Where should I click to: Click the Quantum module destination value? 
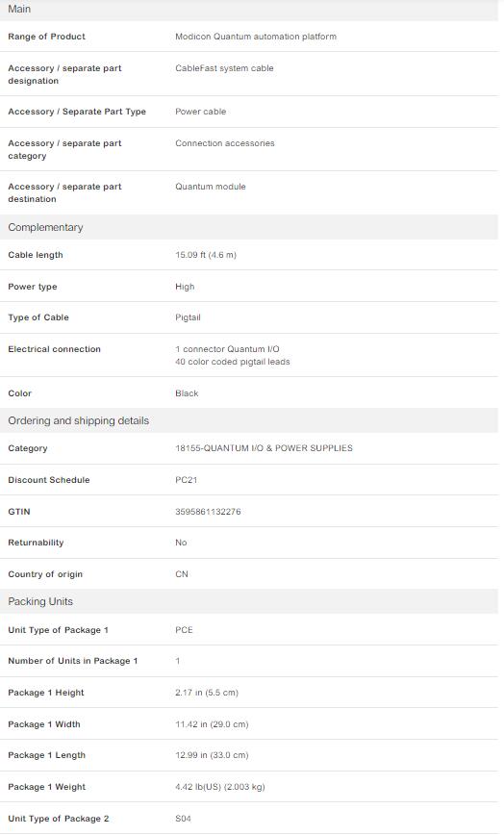pyautogui.click(x=211, y=187)
